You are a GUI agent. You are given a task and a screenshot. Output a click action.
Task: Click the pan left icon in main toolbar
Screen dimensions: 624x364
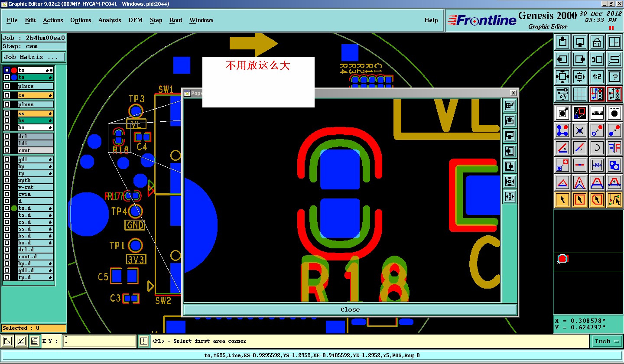tap(562, 59)
